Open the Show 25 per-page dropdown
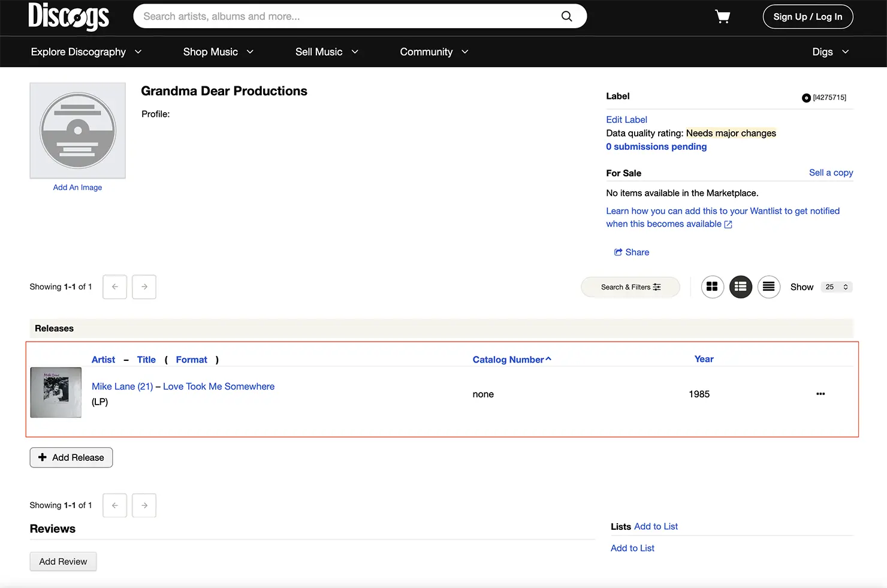The width and height of the screenshot is (887, 588). 836,287
